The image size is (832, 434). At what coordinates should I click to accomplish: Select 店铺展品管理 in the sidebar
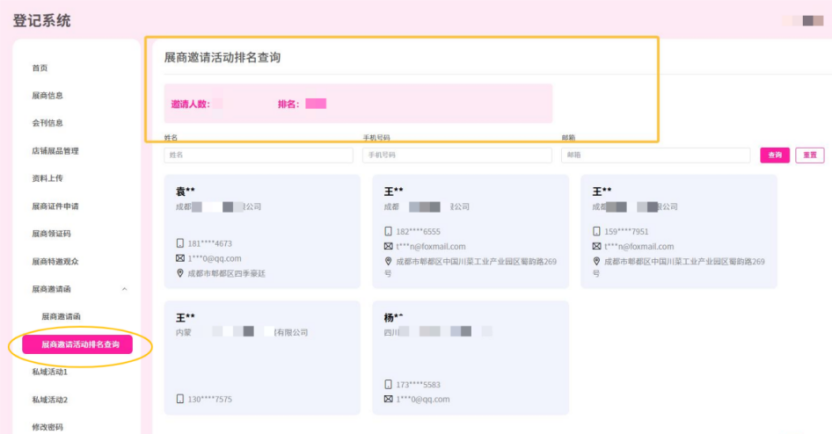pos(55,151)
